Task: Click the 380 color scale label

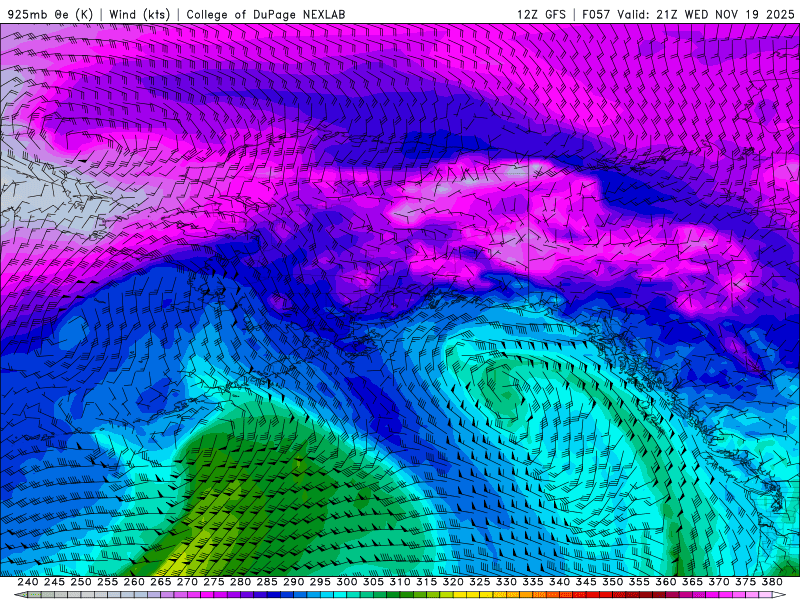Action: (x=772, y=582)
